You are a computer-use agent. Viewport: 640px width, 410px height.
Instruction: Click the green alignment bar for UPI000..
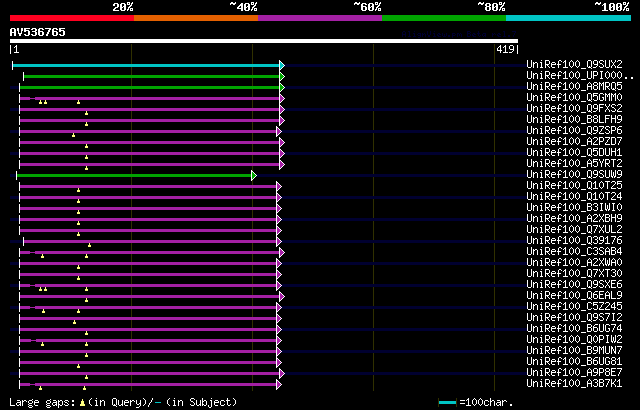pyautogui.click(x=152, y=76)
